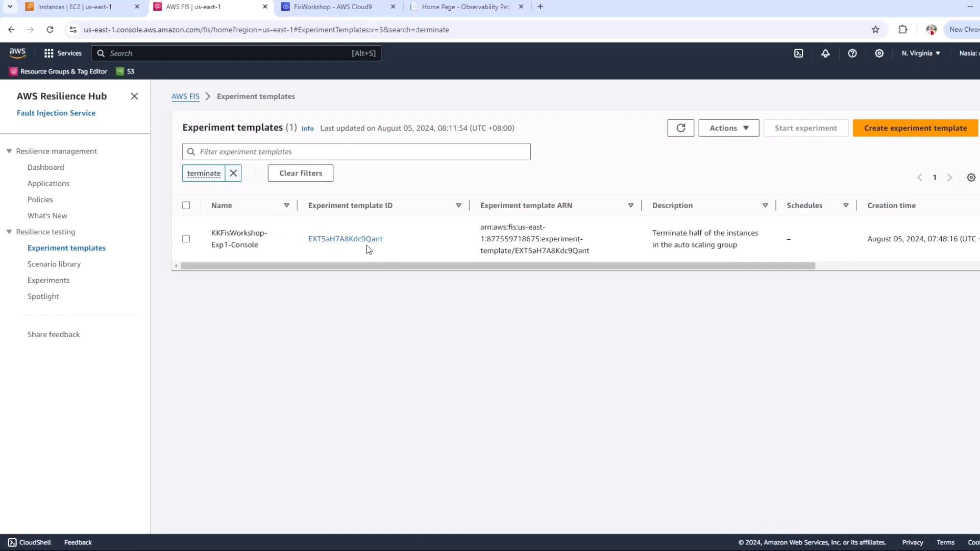Open the Actions dropdown
980x551 pixels.
[728, 128]
